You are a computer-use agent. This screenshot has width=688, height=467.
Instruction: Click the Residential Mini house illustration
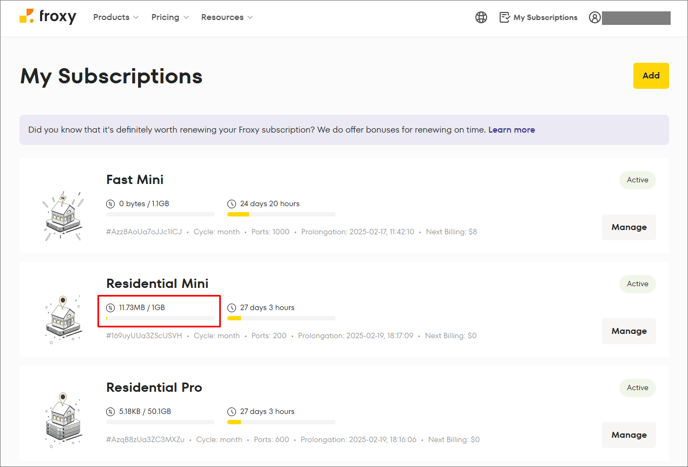63,320
